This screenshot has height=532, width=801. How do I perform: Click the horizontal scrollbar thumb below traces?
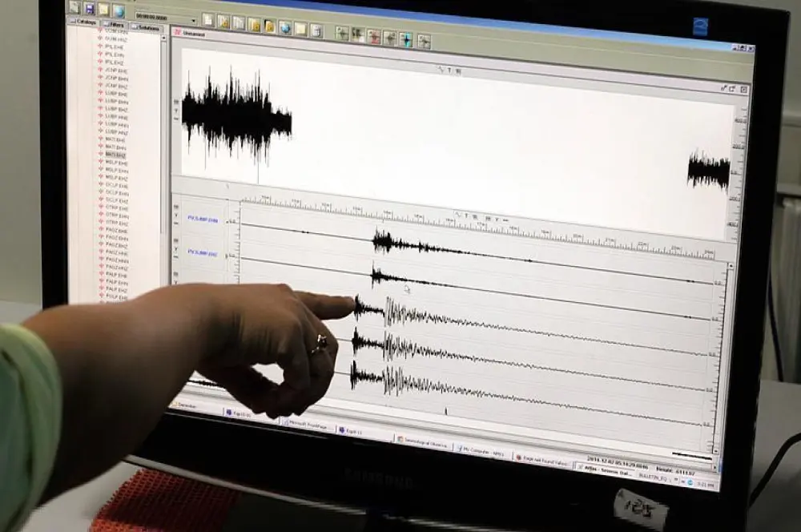click(691, 455)
